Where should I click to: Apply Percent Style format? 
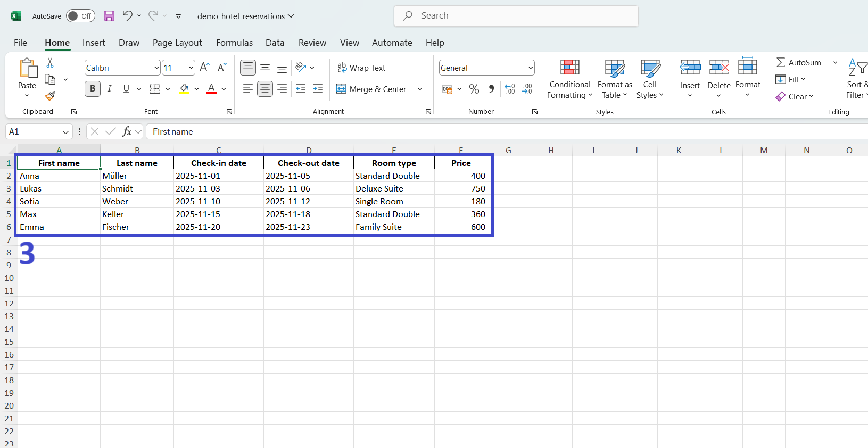pyautogui.click(x=474, y=89)
